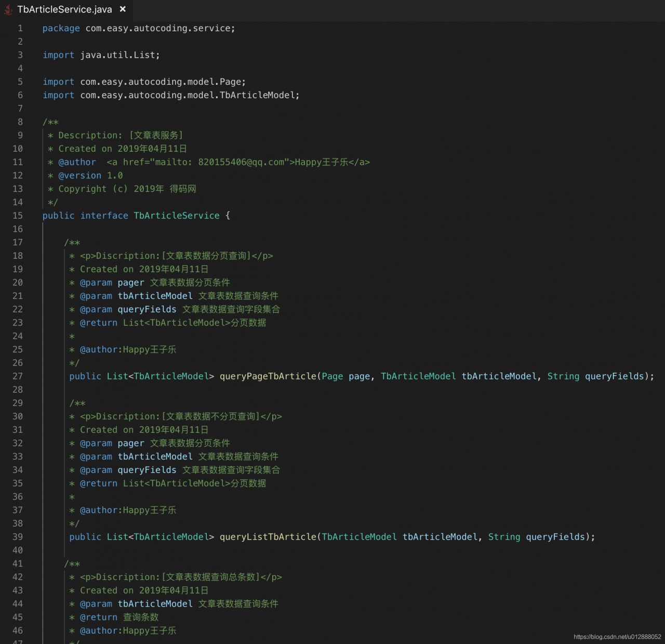Click the Discription comment on line 30
This screenshot has height=644, width=665.
coord(176,417)
